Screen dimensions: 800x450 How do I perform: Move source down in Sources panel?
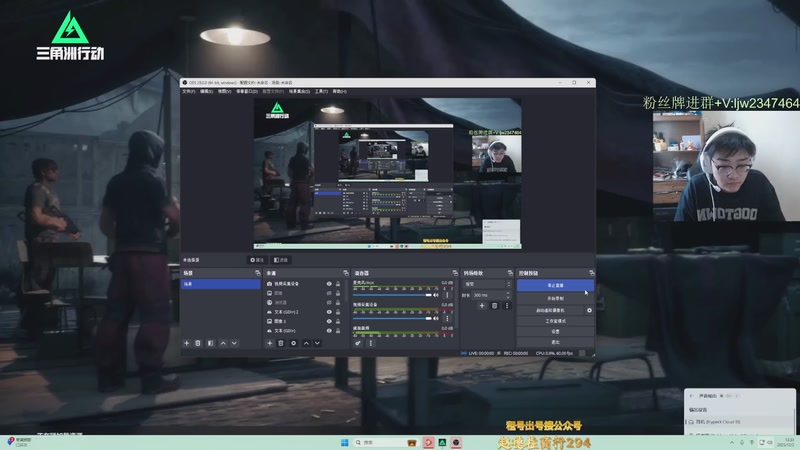tap(317, 343)
